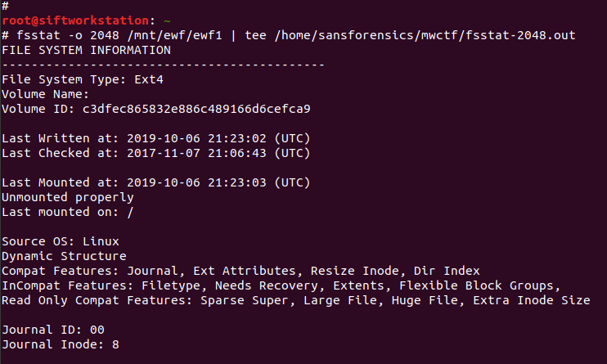Click the FILE SYSTEM INFORMATION heading
The width and height of the screenshot is (607, 364).
click(86, 50)
